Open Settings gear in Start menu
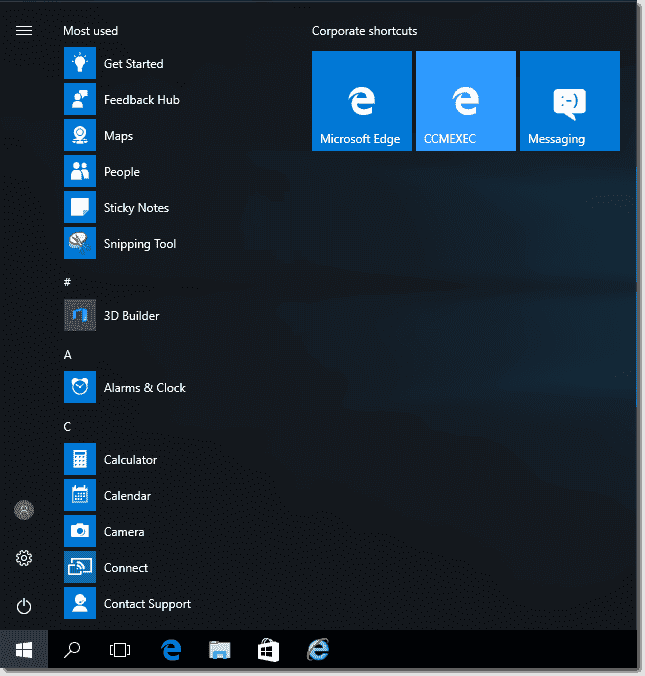The height and width of the screenshot is (676, 645). point(24,558)
